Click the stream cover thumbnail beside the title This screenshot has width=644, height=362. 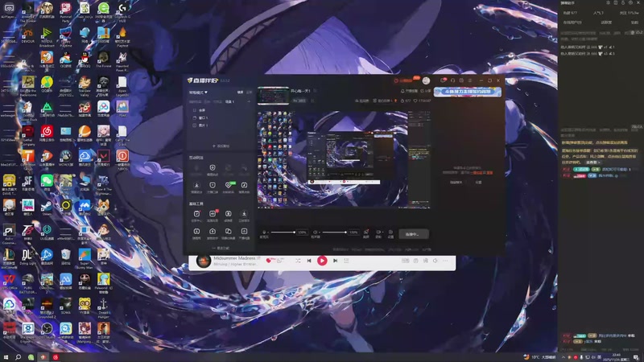click(x=273, y=96)
